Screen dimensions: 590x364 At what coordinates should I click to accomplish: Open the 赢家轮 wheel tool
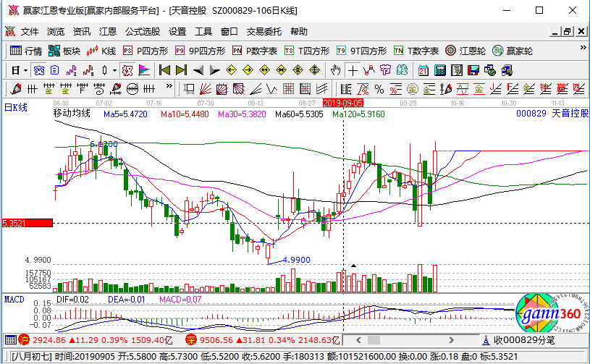[x=512, y=51]
